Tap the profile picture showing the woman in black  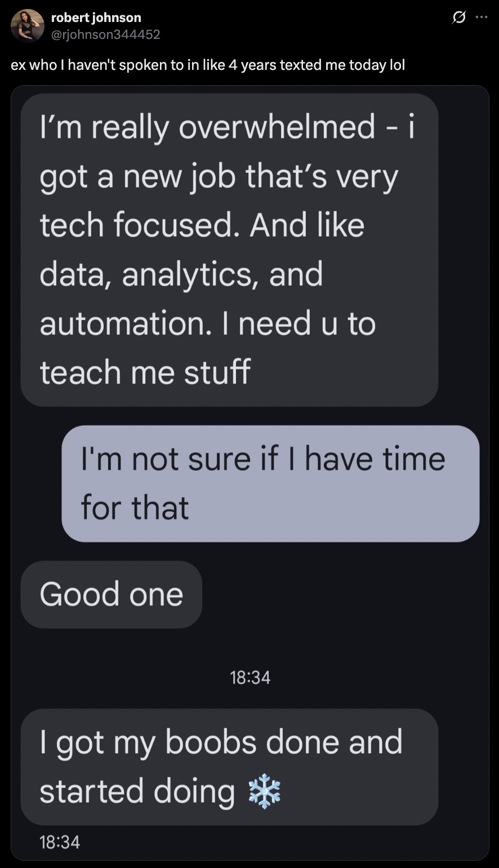point(26,26)
